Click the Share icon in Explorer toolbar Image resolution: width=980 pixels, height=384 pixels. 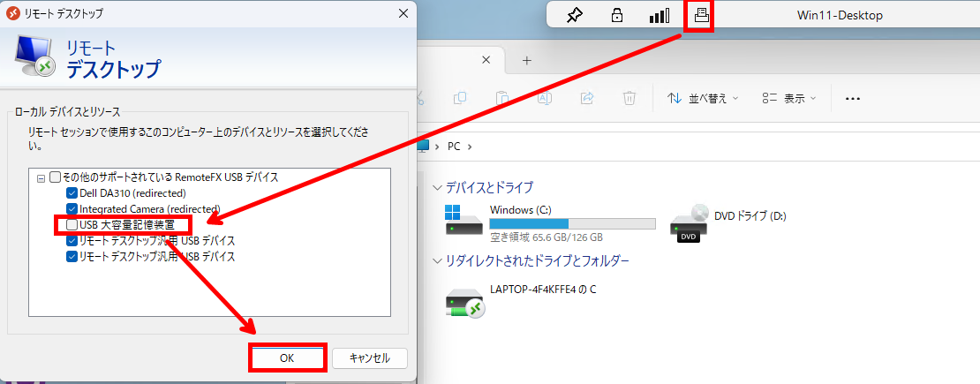pyautogui.click(x=587, y=98)
